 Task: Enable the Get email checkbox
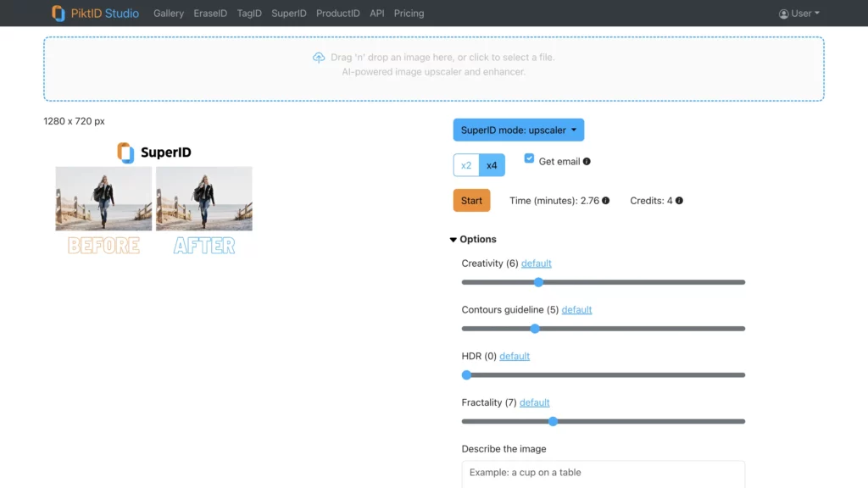(529, 158)
